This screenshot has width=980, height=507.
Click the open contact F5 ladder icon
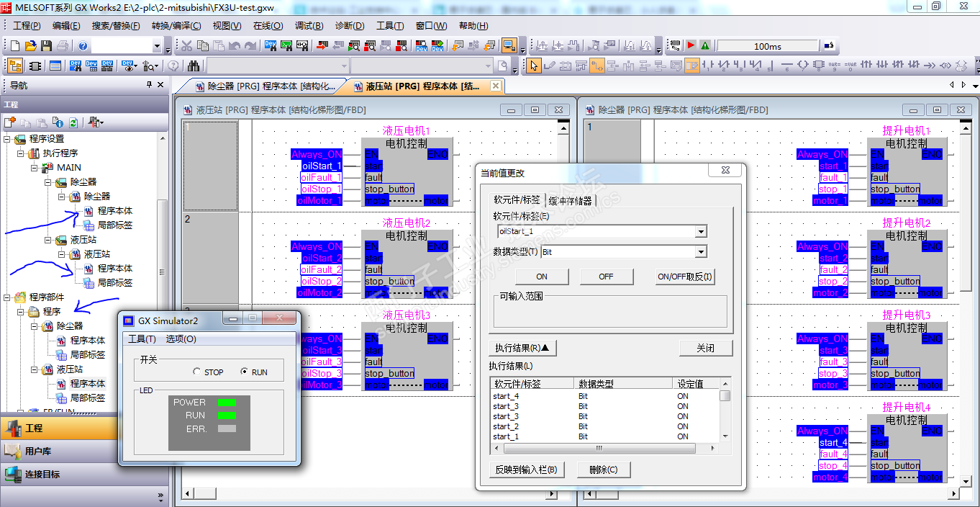[707, 66]
